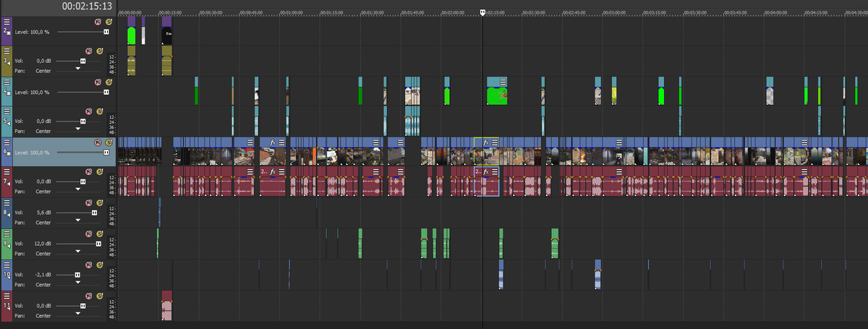Image resolution: width=868 pixels, height=329 pixels.
Task: Open the hamburger menu of track 7
Action: tap(7, 171)
